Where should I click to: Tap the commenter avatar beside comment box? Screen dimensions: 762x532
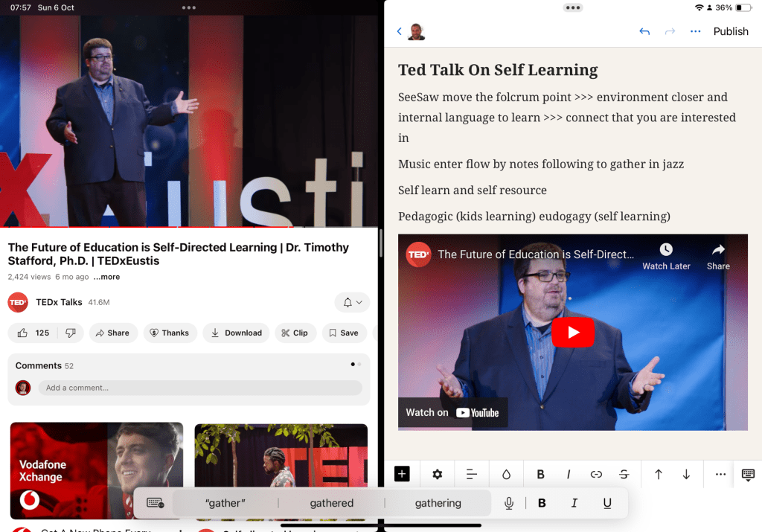coord(23,388)
